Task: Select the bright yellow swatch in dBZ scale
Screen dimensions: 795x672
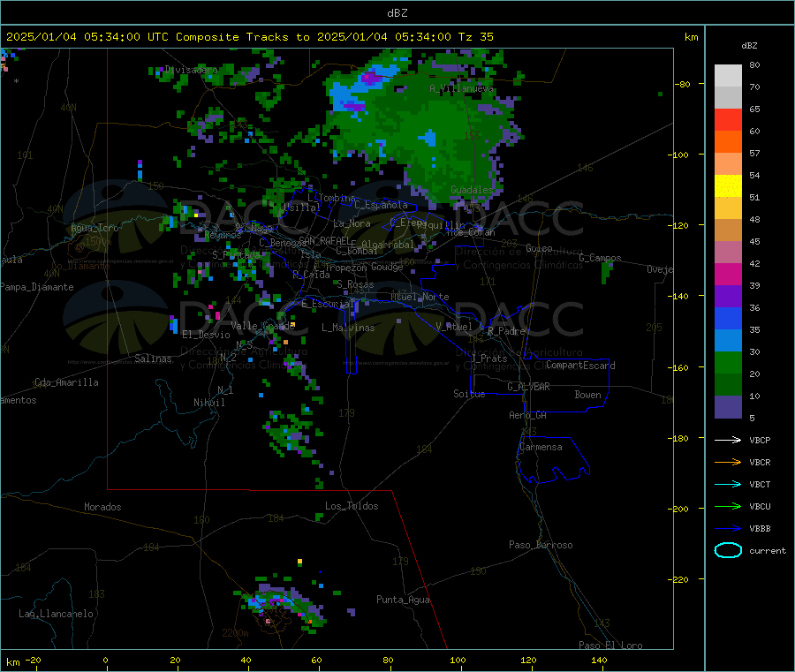Action: (728, 186)
